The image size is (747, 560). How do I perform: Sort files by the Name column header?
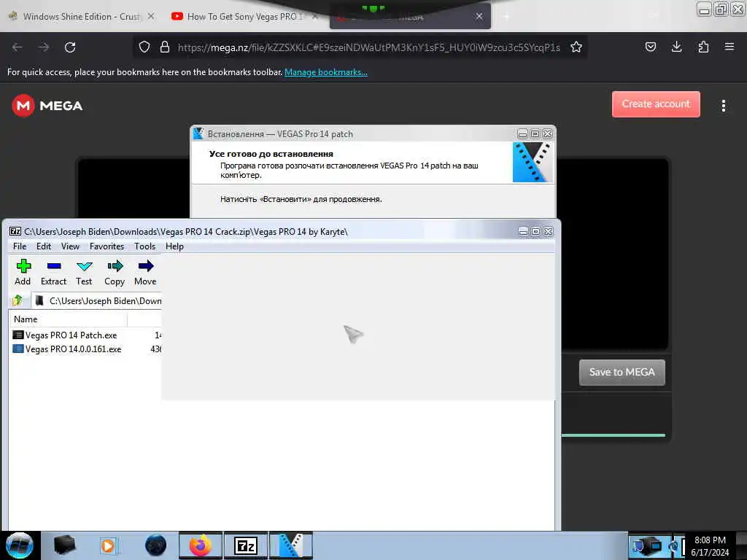coord(68,319)
